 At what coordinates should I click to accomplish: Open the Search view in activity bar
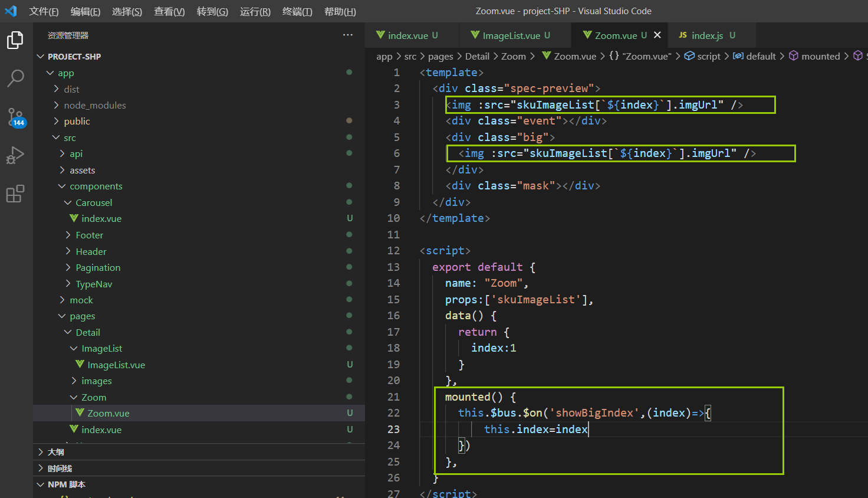tap(15, 78)
